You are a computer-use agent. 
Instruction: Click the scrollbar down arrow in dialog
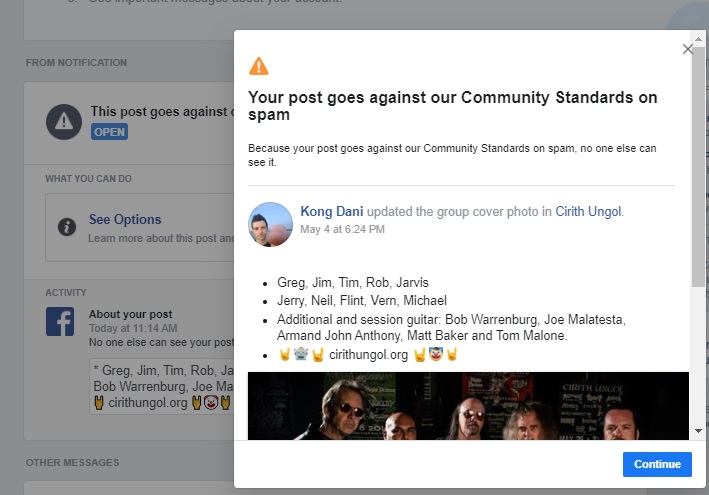[x=697, y=431]
